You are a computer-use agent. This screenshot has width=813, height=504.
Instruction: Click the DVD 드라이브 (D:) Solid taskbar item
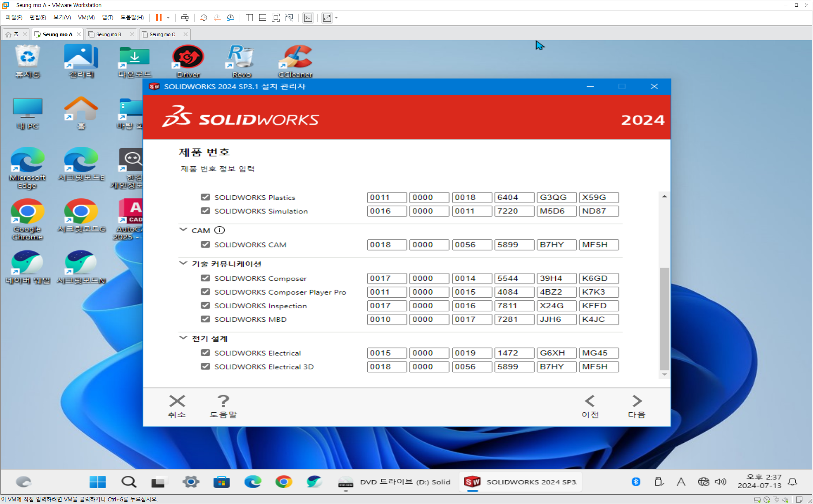pos(394,482)
